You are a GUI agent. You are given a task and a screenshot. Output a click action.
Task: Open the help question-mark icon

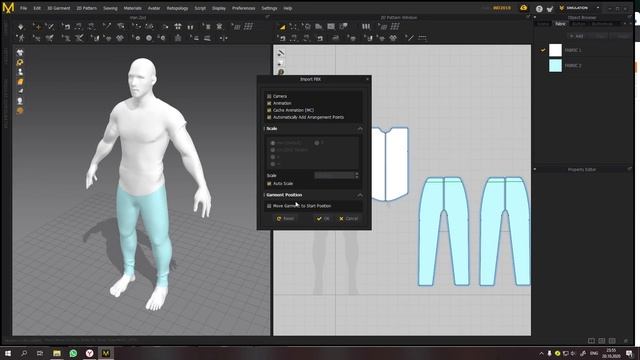[x=539, y=9]
